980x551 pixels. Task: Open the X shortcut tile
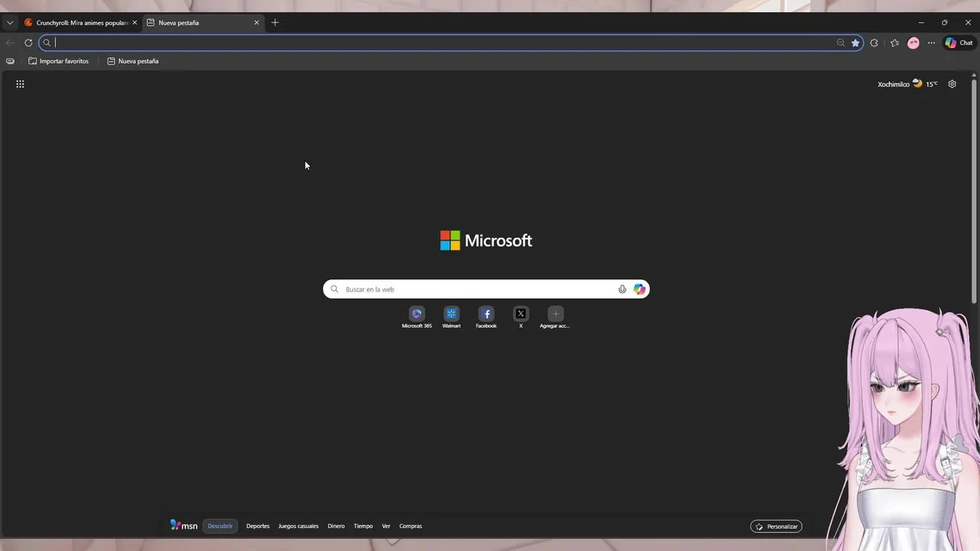[521, 317]
